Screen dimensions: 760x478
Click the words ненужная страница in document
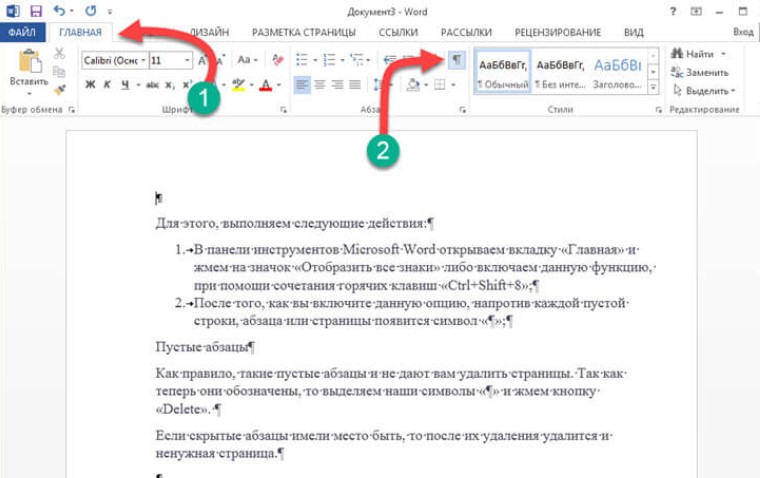coord(217,453)
